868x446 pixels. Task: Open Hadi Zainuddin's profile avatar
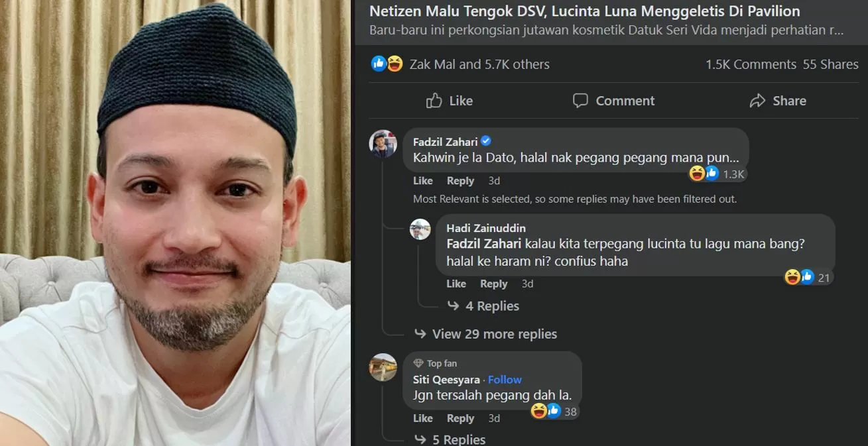[420, 229]
